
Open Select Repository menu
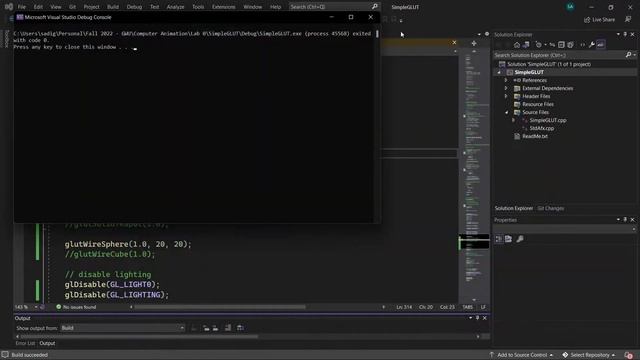click(589, 355)
